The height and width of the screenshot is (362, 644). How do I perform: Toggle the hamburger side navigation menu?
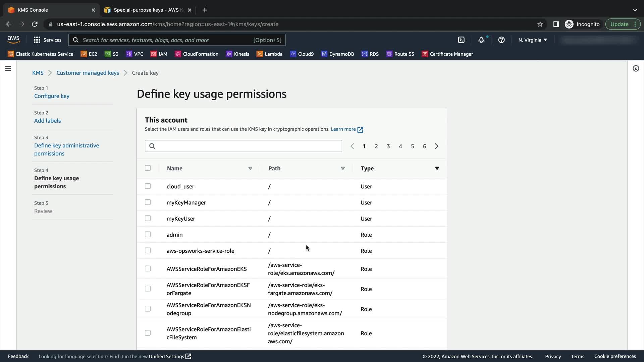tap(8, 68)
